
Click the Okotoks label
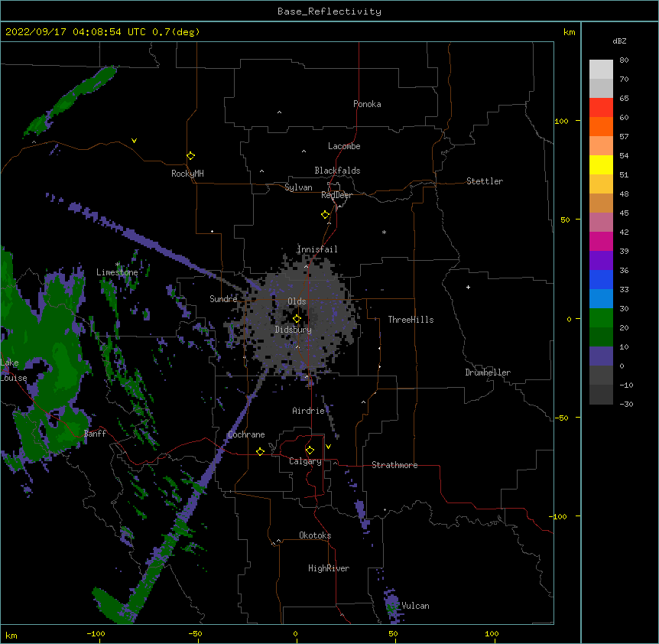315,535
